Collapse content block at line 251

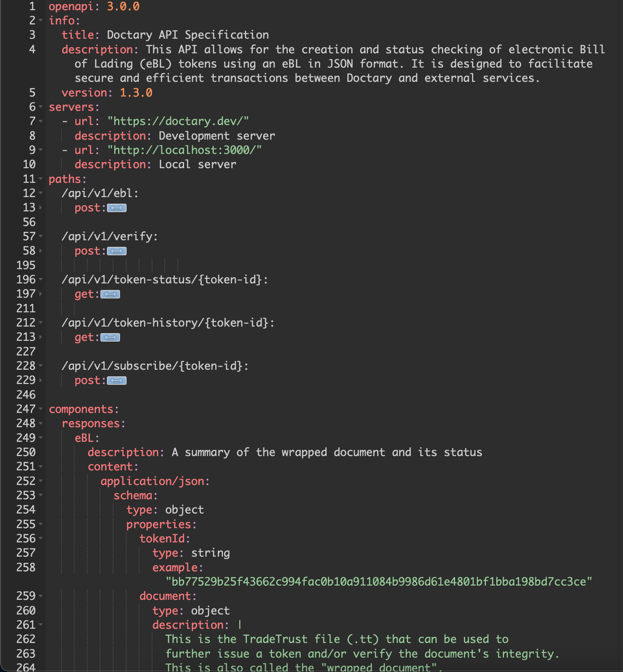[x=41, y=466]
